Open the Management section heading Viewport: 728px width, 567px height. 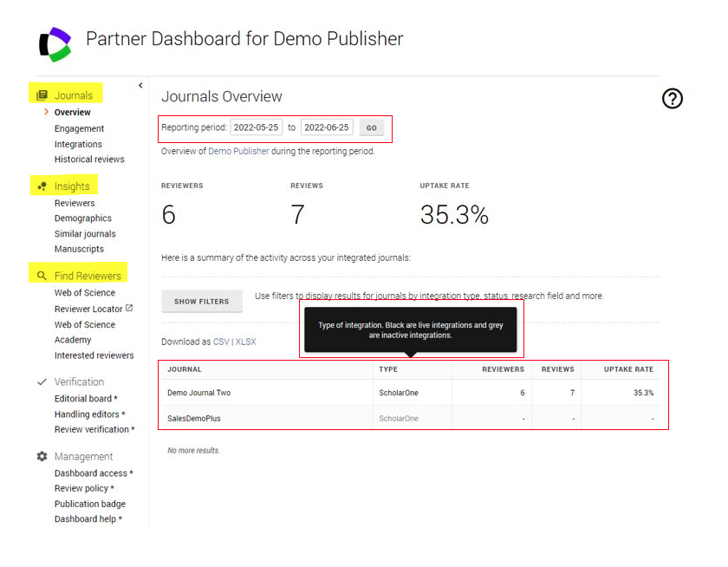(x=83, y=457)
